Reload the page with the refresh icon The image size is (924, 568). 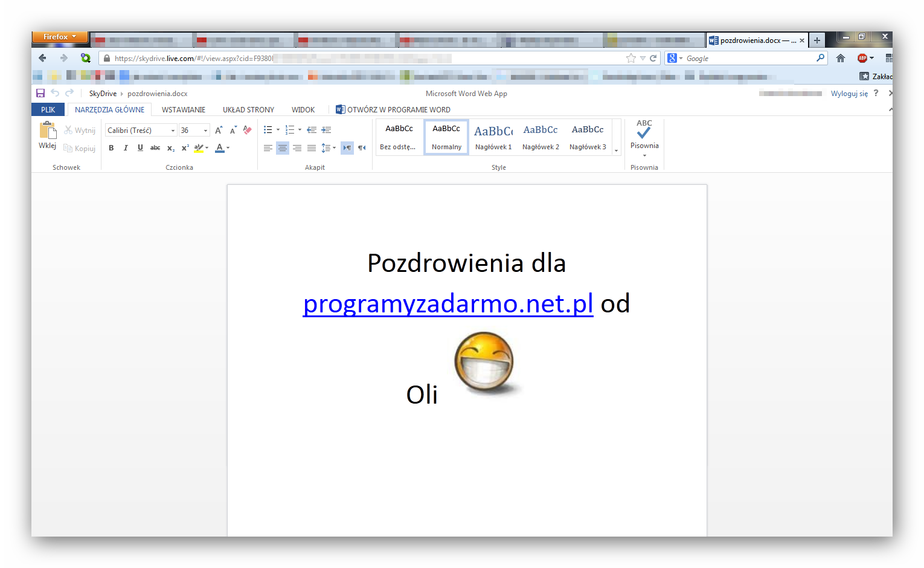pyautogui.click(x=653, y=59)
